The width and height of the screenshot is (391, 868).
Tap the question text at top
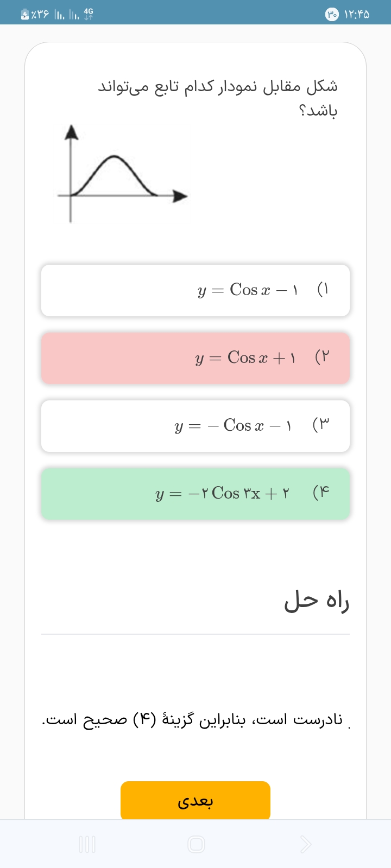click(x=218, y=98)
